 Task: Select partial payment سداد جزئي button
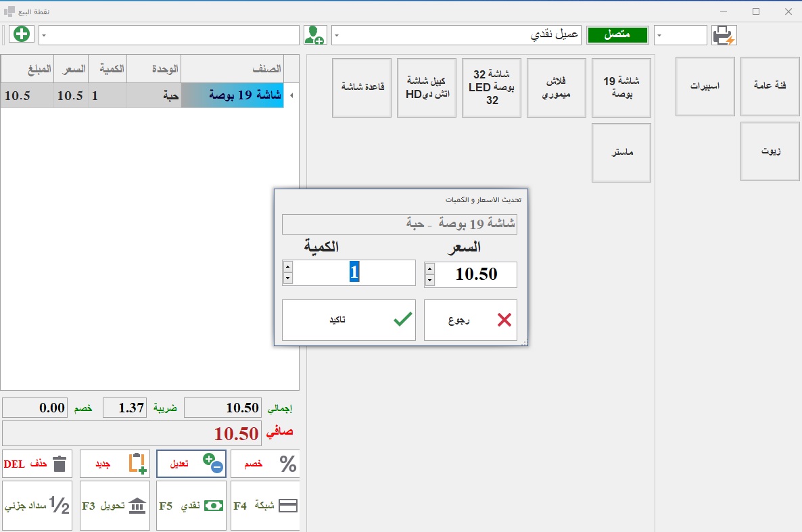pos(38,506)
